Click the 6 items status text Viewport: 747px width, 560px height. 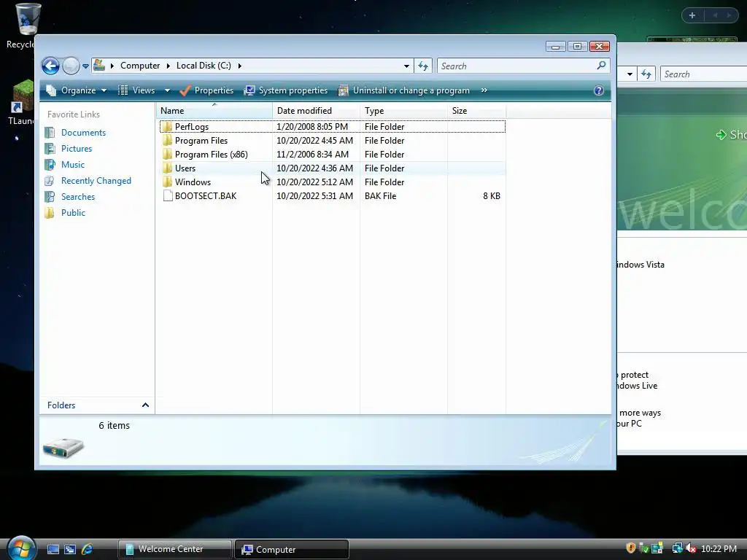pos(114,425)
